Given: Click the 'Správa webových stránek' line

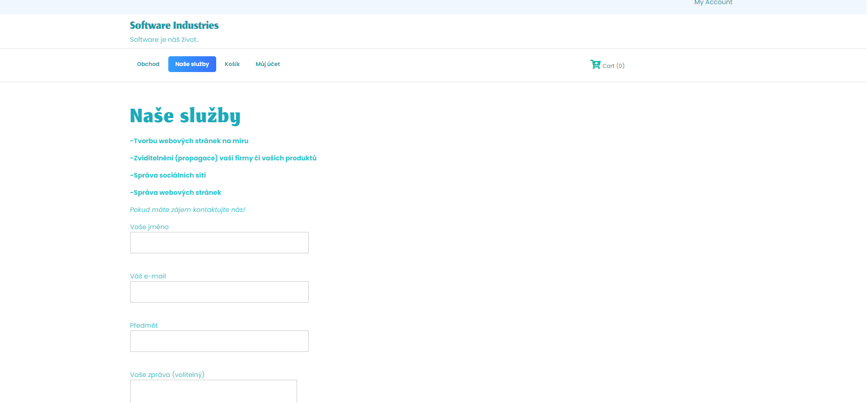Looking at the screenshot, I should tap(176, 192).
